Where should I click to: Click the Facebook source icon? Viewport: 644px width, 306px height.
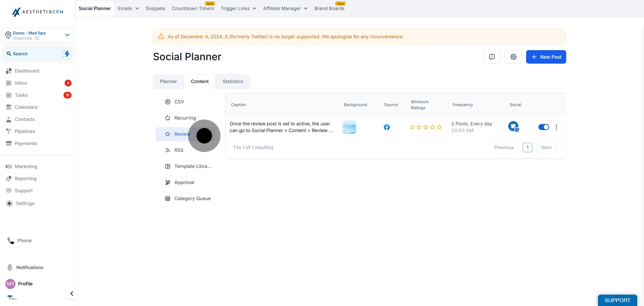coord(386,127)
